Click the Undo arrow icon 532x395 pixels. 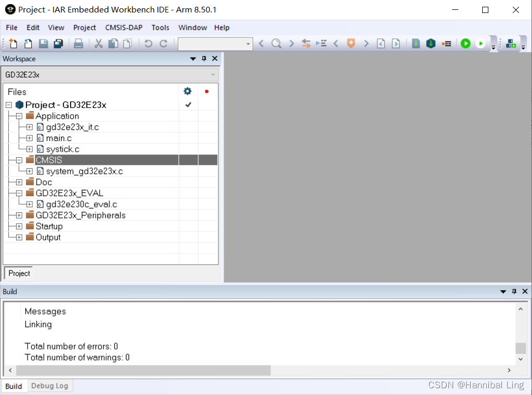click(148, 44)
